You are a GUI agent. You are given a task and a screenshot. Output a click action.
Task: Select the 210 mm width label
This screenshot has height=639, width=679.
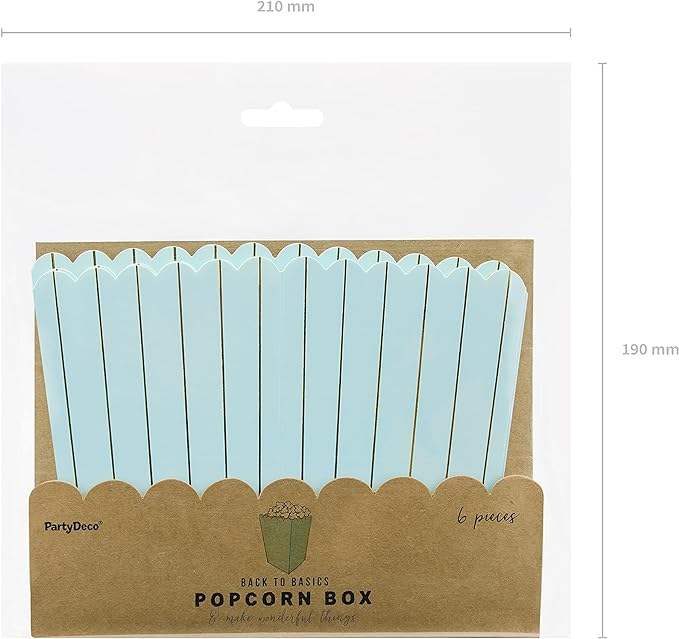coord(286,7)
